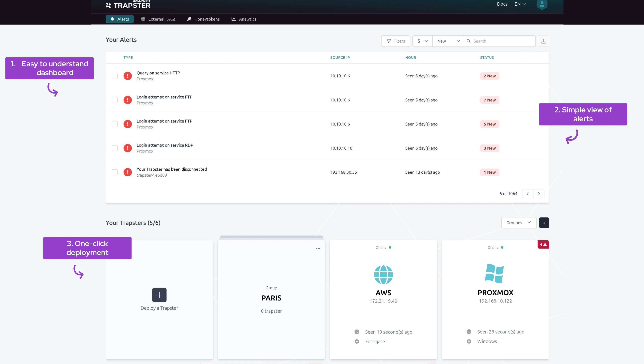Click the 7 New status badge
Screen dimensions: 644x364
click(489, 100)
